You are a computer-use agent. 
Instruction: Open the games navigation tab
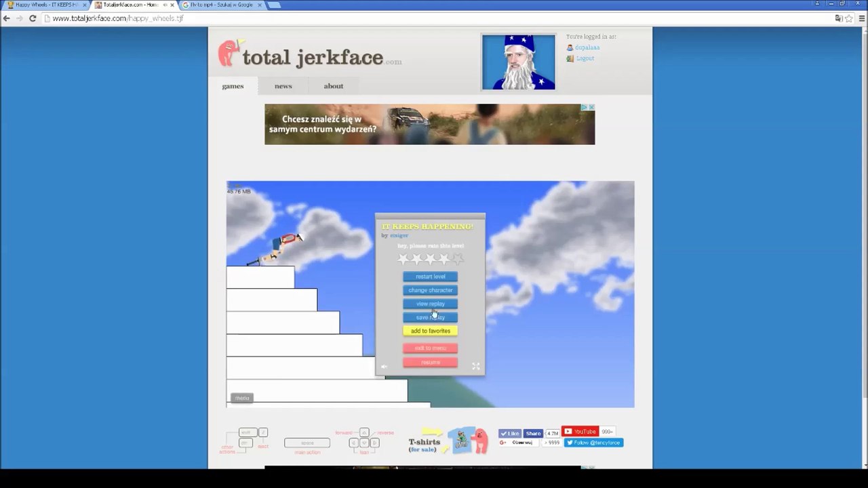(233, 86)
